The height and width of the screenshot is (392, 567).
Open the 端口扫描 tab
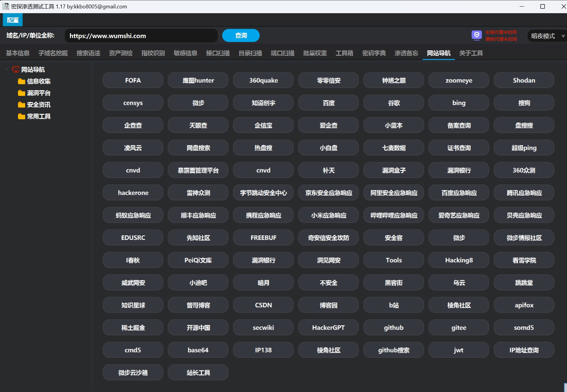coord(282,53)
